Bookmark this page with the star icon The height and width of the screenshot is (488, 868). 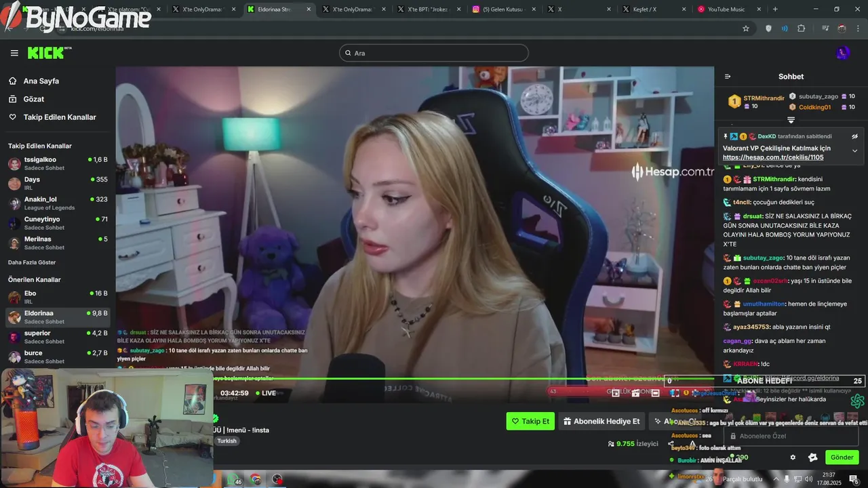pos(746,28)
